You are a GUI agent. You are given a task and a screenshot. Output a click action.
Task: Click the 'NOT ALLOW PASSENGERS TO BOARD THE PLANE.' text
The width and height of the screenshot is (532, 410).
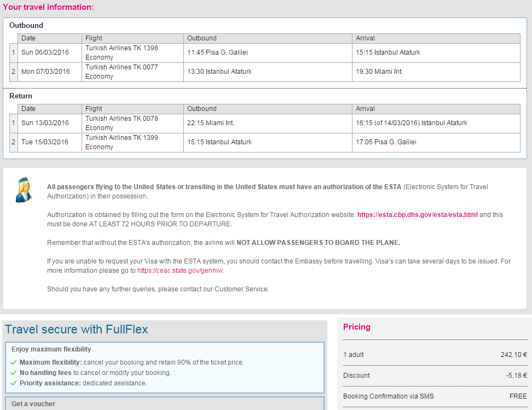(318, 243)
